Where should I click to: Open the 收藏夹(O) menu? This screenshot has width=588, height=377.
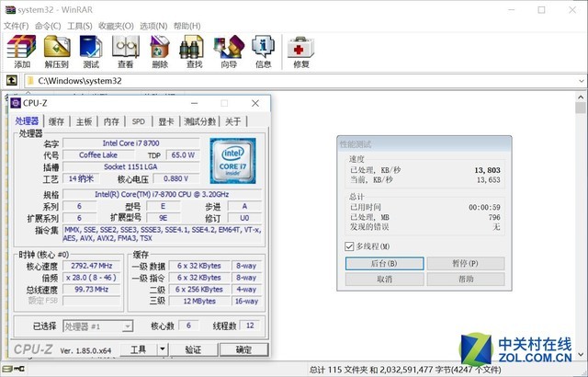(x=116, y=26)
